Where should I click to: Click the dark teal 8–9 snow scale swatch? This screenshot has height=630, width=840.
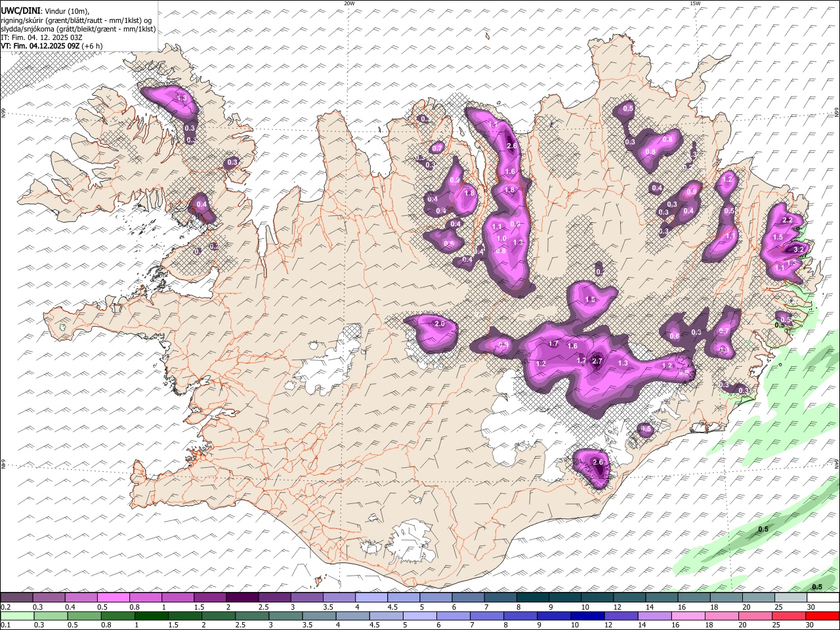pyautogui.click(x=532, y=597)
